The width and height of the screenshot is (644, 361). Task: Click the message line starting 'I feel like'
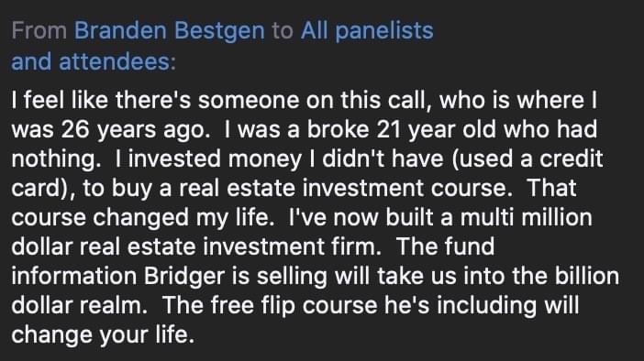click(x=304, y=101)
